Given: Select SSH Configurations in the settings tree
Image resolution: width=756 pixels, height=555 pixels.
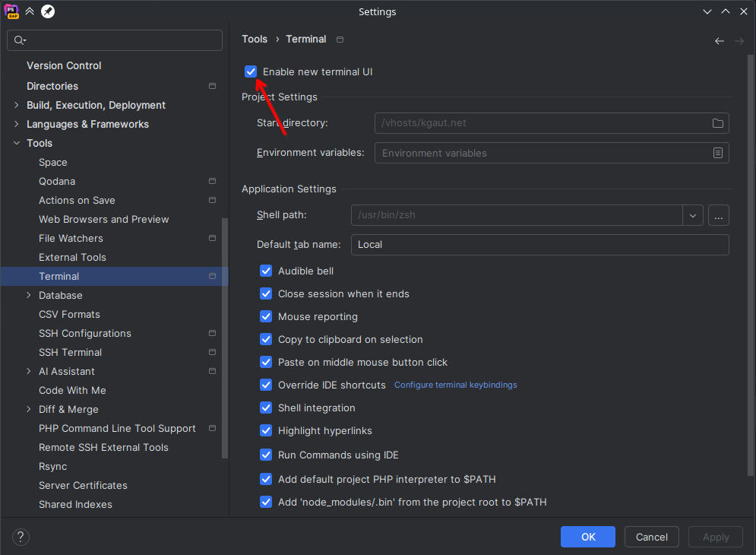Looking at the screenshot, I should 85,333.
